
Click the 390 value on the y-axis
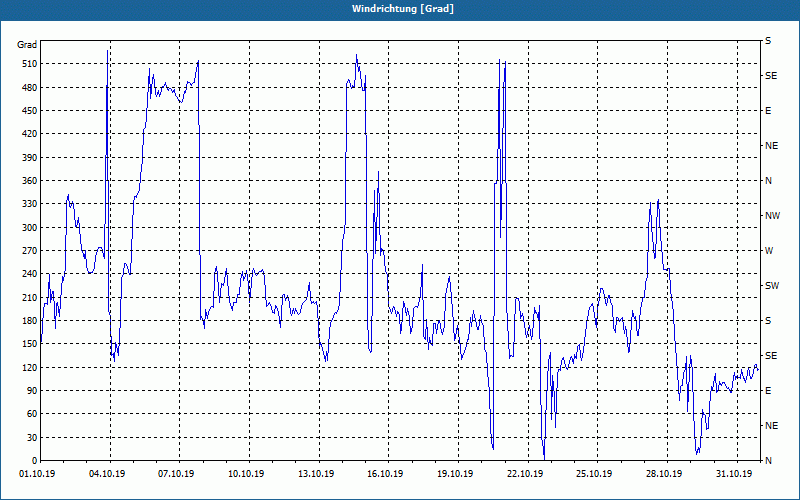point(30,158)
